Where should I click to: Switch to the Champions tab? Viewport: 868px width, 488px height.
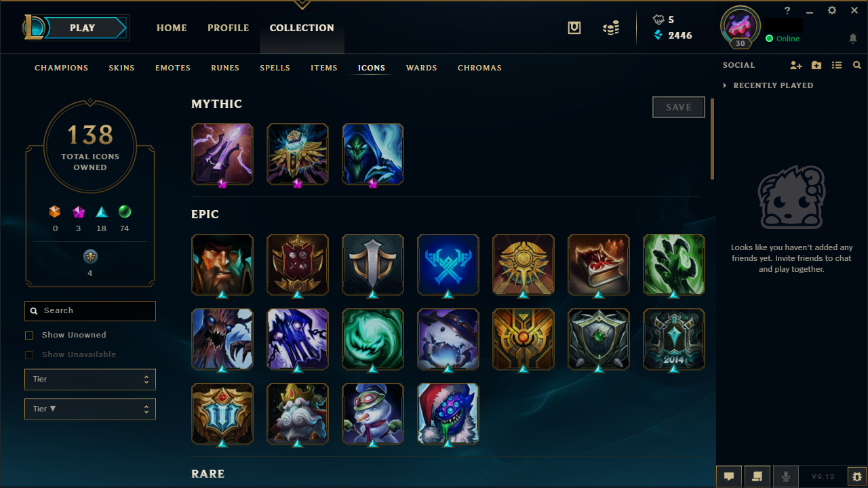coord(62,68)
